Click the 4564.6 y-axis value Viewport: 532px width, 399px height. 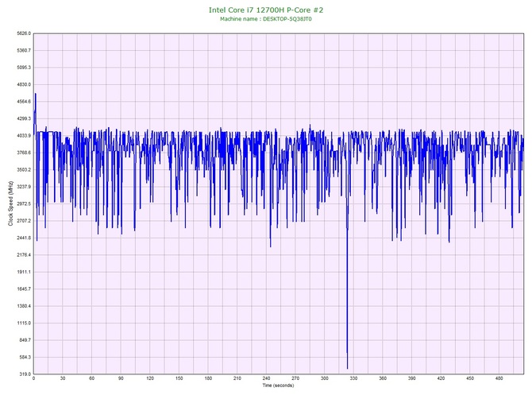pos(24,102)
